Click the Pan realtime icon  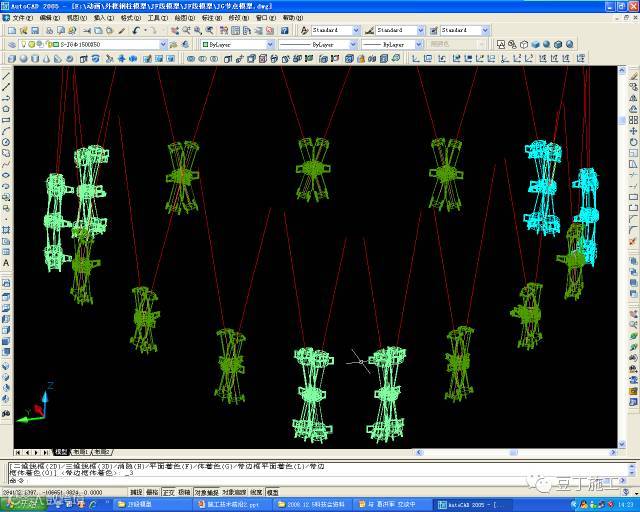click(175, 31)
